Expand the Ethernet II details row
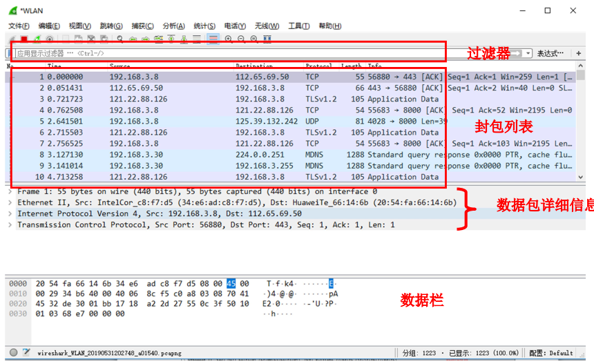This screenshot has width=594, height=364. (9, 202)
